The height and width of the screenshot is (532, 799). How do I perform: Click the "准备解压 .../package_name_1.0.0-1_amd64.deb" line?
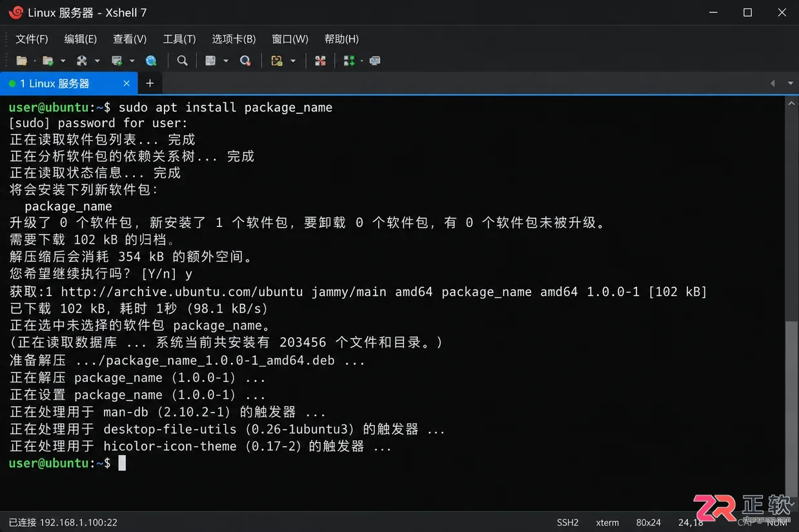(187, 360)
